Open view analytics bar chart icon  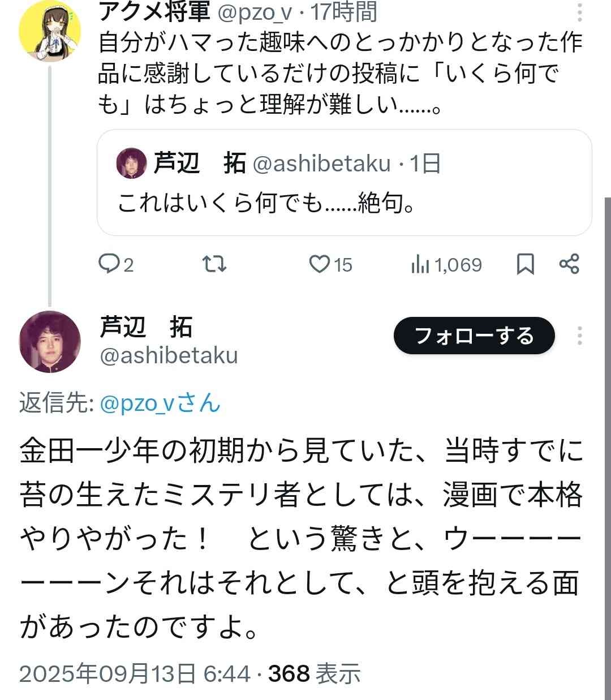(420, 264)
